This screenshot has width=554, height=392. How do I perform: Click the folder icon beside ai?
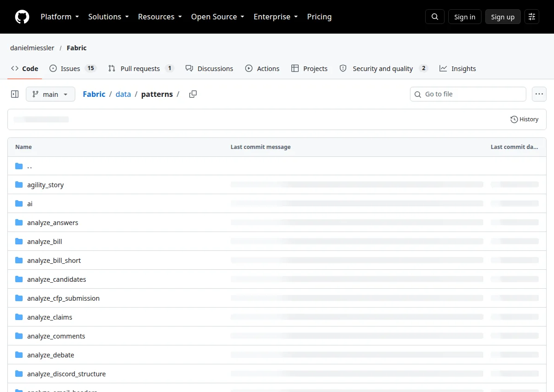coord(19,204)
